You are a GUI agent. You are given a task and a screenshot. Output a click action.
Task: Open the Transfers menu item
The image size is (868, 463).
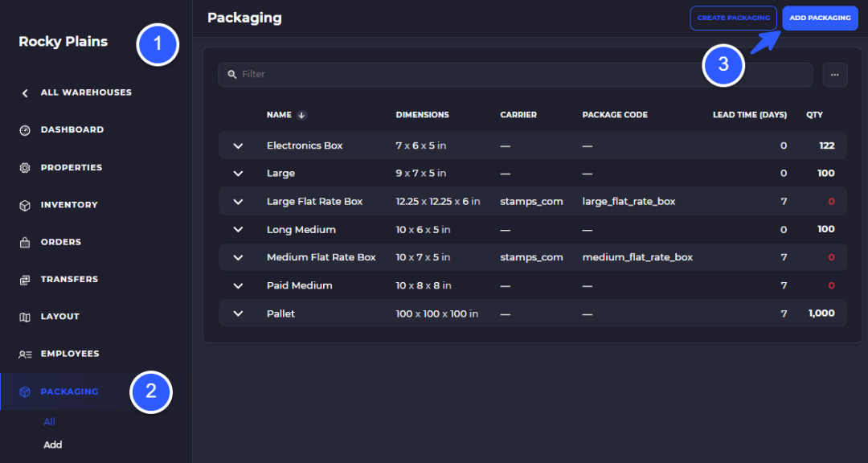click(69, 279)
